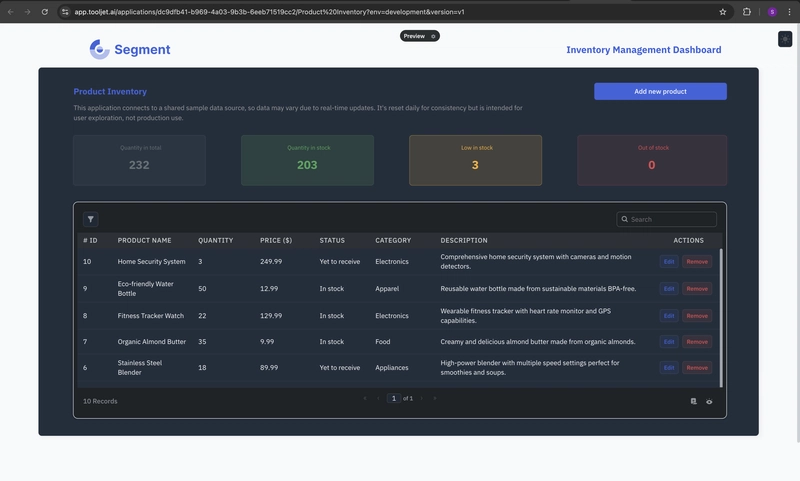Edit the Home Security System row
The width and height of the screenshot is (800, 481).
click(669, 262)
